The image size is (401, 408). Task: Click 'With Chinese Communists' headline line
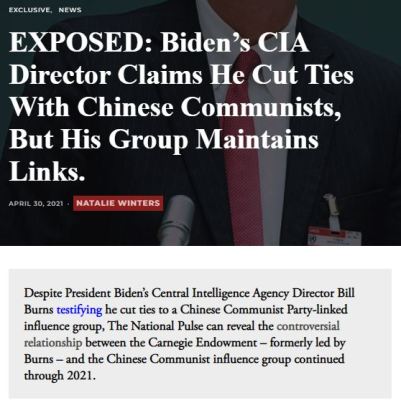(x=175, y=107)
